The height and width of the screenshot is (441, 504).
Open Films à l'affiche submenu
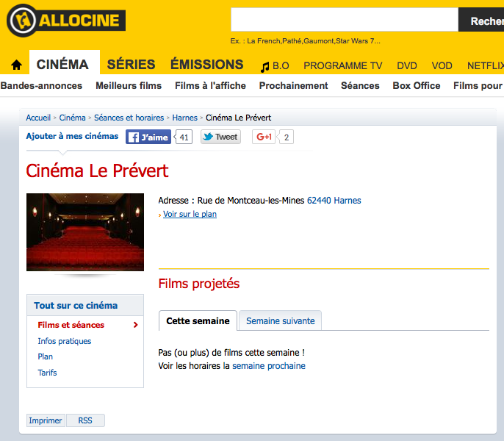(210, 85)
